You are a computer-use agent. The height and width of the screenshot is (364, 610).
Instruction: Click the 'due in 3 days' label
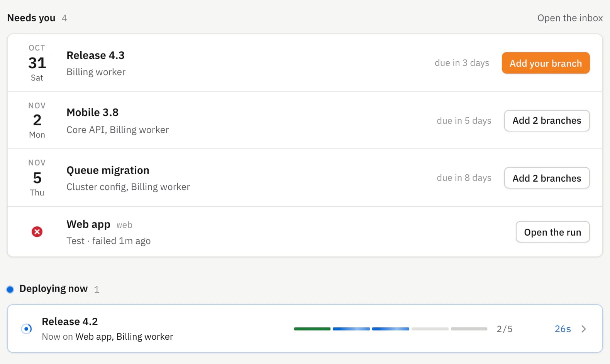tap(462, 63)
